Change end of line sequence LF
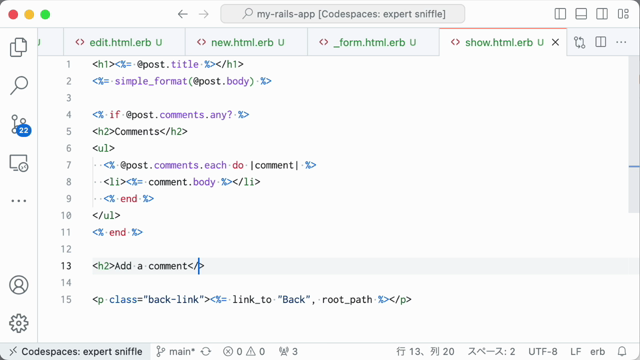640x360 pixels. click(576, 351)
